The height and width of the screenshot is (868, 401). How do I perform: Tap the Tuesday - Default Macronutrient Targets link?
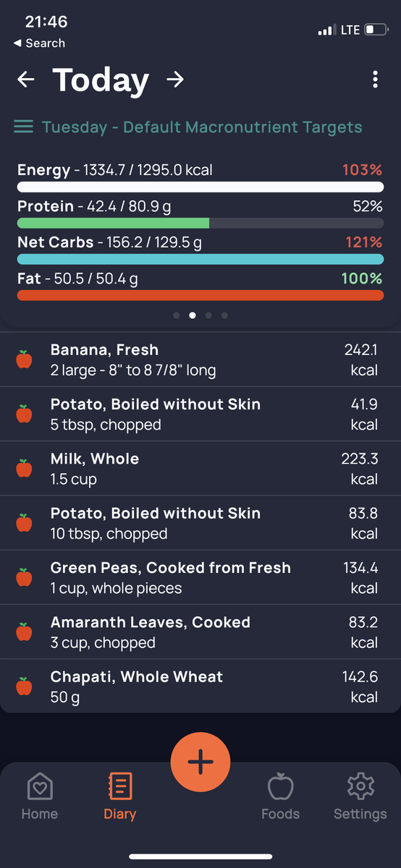202,127
